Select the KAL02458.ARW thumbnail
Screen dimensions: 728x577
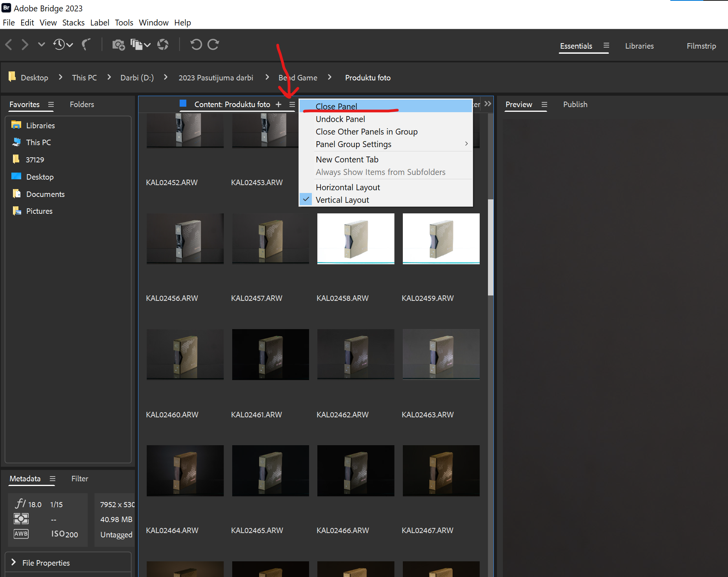point(355,238)
